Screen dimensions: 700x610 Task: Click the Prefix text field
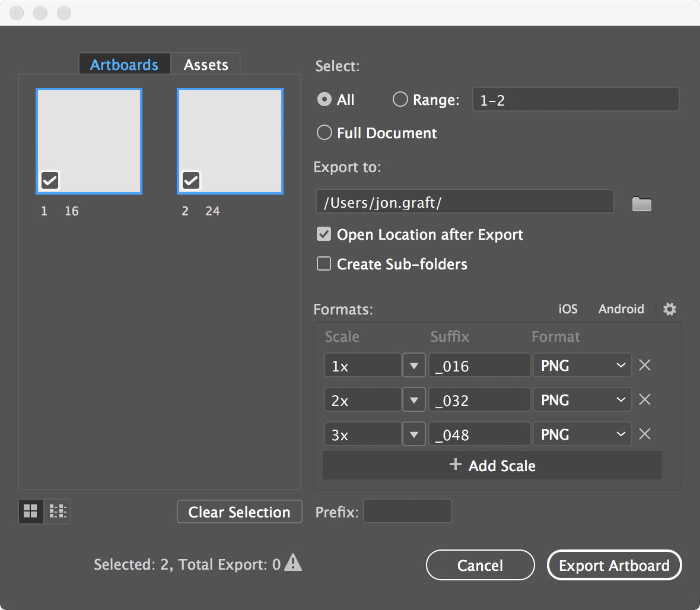(407, 511)
